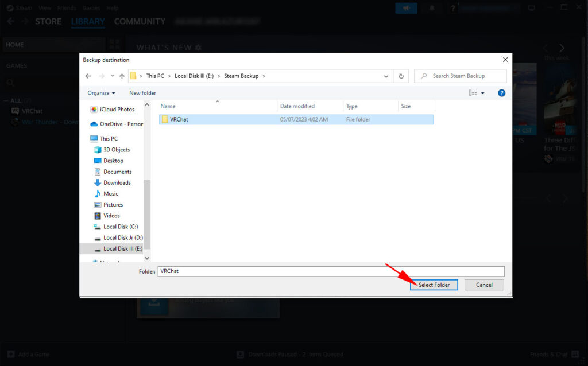Open the COMMUNITY tab in Steam

point(140,21)
